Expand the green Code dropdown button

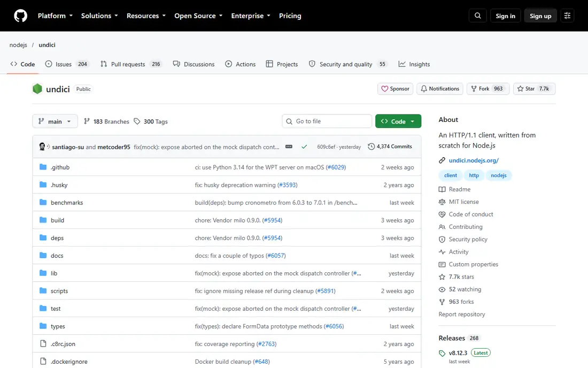click(398, 121)
